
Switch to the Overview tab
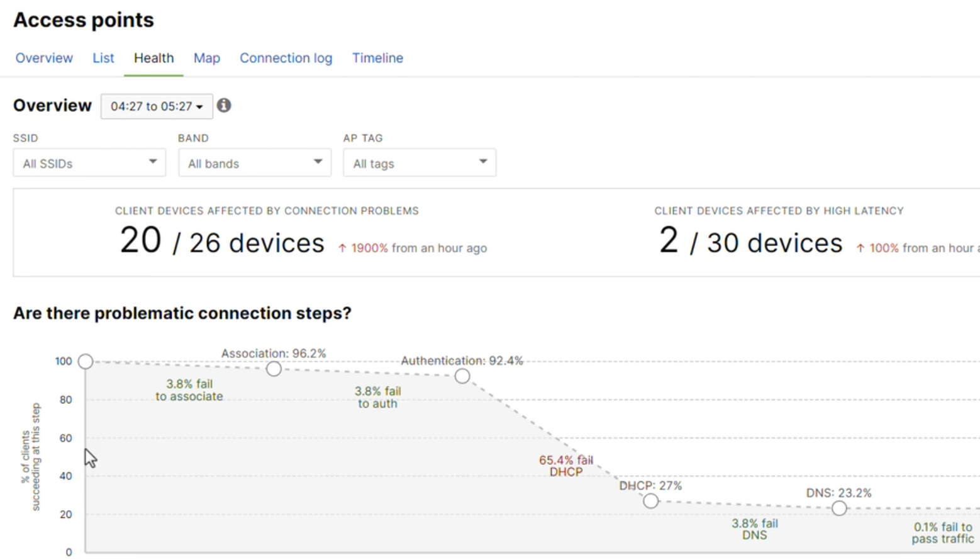click(44, 58)
